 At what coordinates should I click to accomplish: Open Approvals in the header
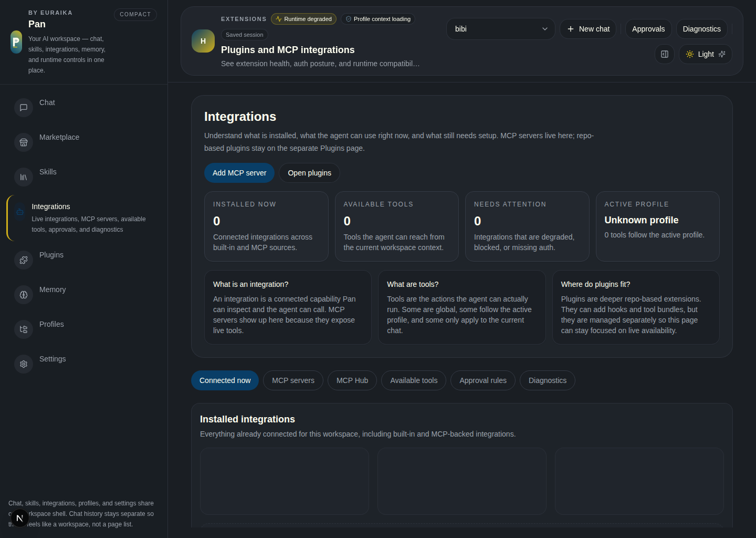648,29
